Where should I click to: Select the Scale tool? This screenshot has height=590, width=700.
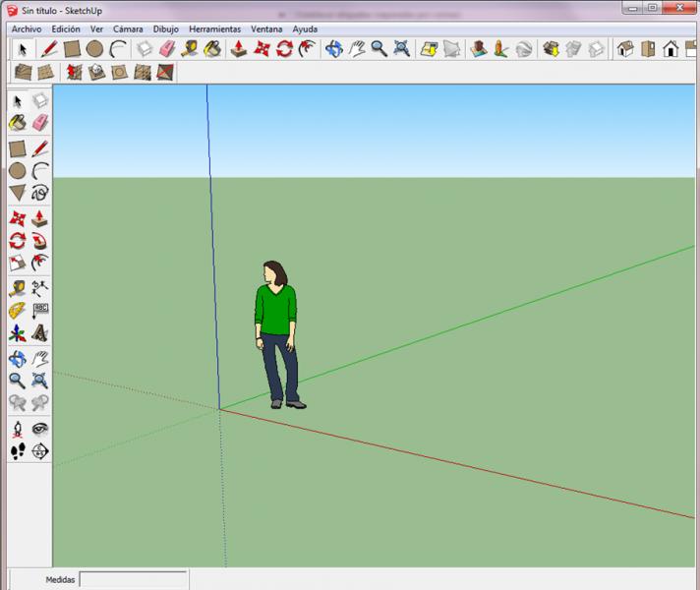(x=18, y=264)
